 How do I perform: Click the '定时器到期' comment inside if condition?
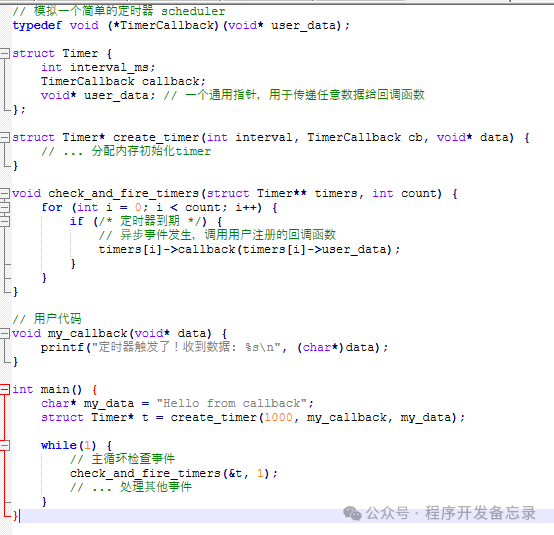click(150, 221)
